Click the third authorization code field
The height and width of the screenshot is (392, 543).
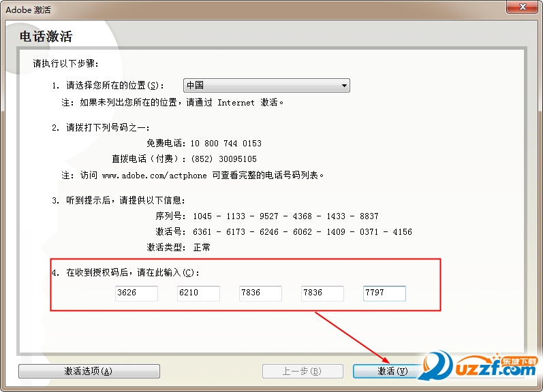pos(260,293)
